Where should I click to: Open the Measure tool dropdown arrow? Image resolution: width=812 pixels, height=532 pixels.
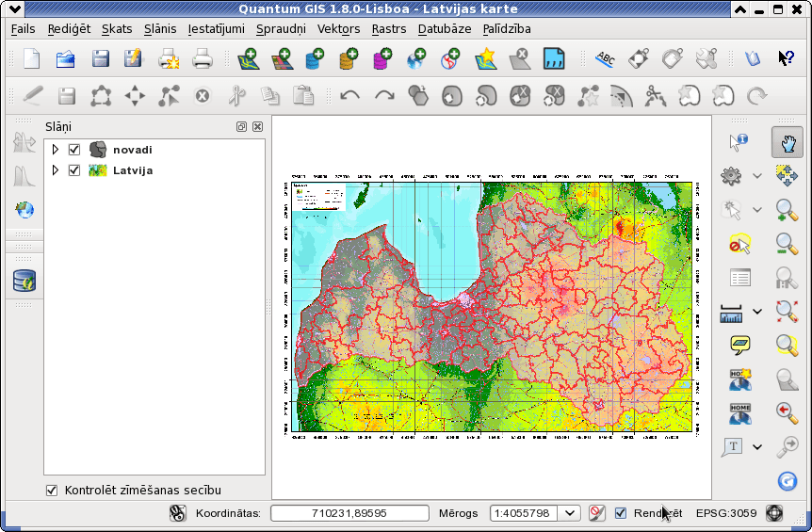coord(757,312)
